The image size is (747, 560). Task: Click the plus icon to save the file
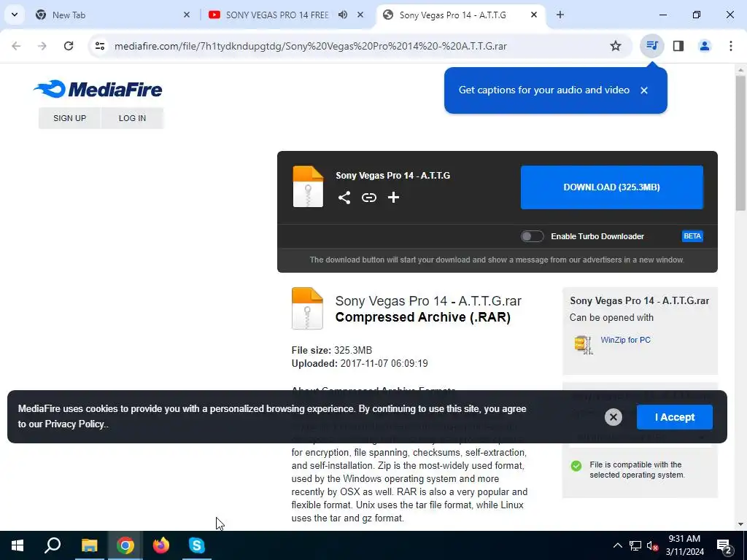[x=393, y=197]
